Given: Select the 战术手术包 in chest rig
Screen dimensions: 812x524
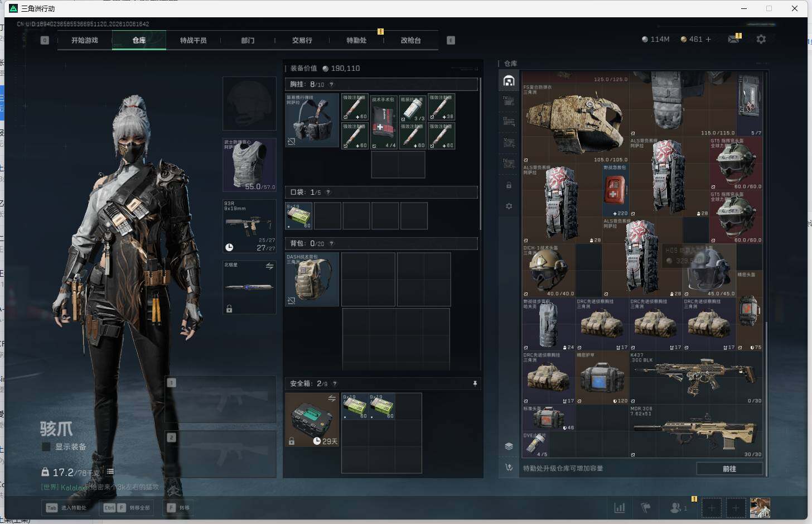Looking at the screenshot, I should 384,122.
